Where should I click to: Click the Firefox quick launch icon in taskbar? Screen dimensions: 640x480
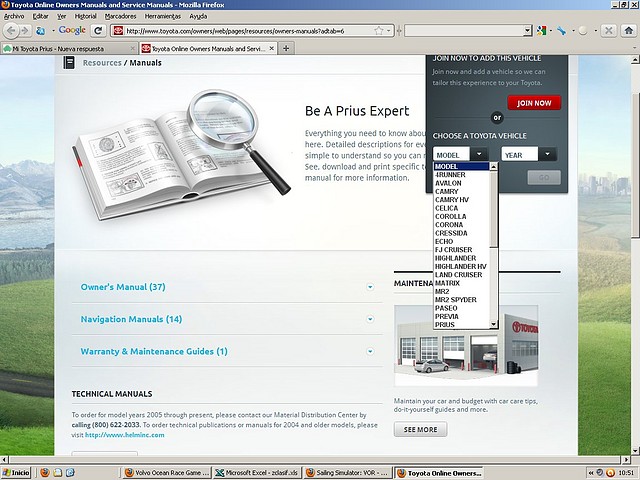pos(45,473)
